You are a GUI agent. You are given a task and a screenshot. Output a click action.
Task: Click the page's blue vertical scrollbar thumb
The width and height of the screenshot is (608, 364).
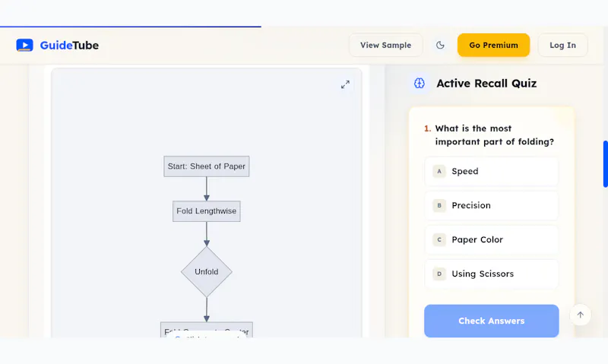605,164
